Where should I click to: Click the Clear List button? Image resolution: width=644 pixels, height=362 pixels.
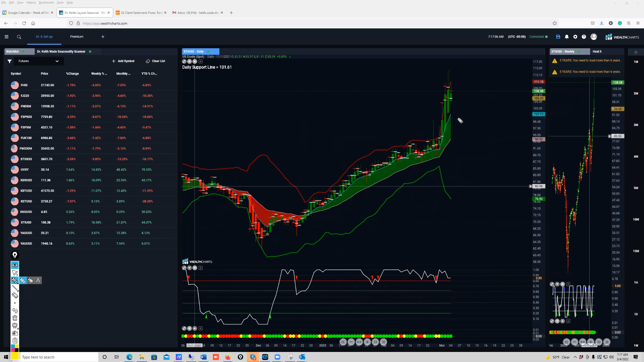[x=156, y=61]
